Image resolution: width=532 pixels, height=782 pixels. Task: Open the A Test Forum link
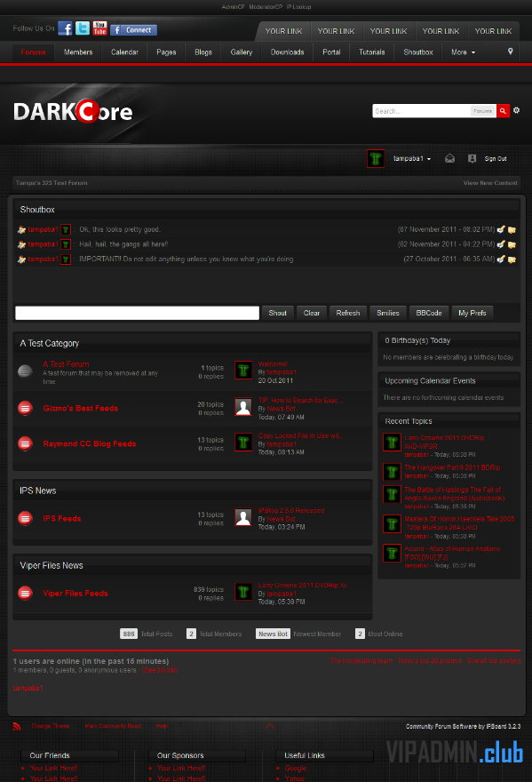pos(66,364)
